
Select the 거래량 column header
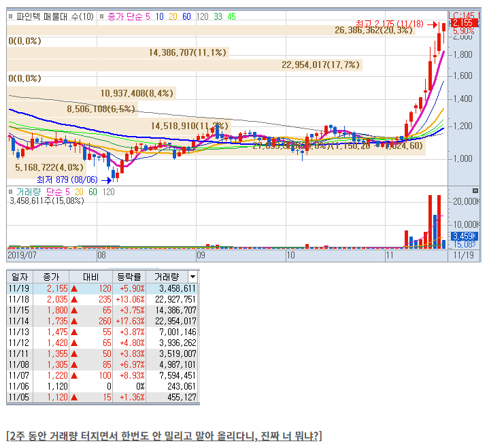point(167,277)
